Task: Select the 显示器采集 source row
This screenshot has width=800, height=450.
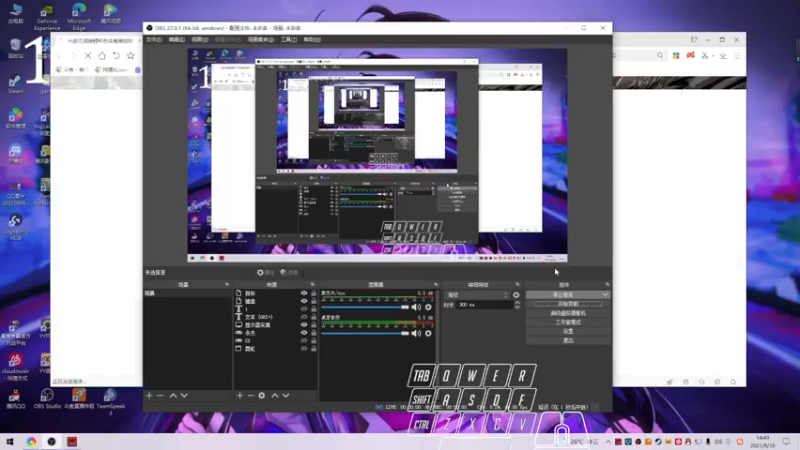Action: 276,324
